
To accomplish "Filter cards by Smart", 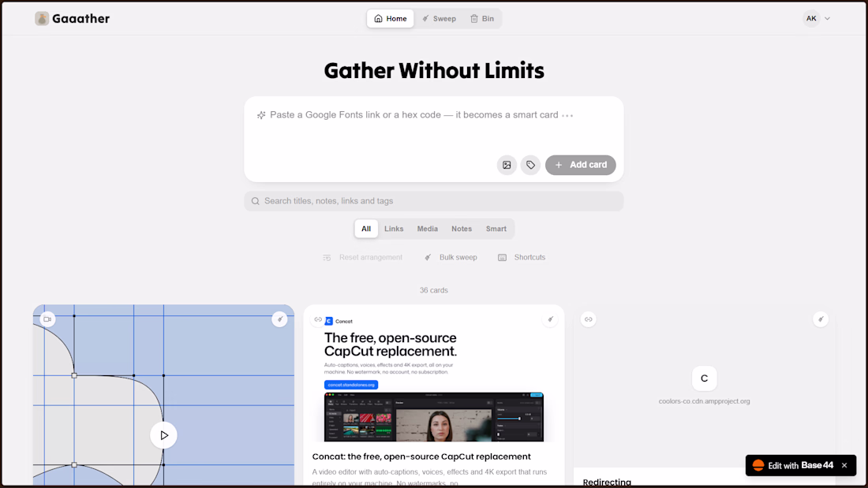I will 496,229.
